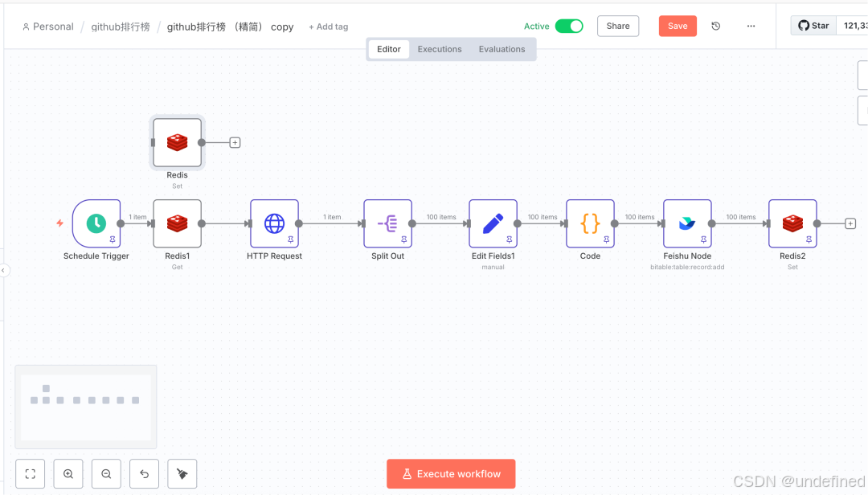The width and height of the screenshot is (868, 495).
Task: Switch to the Evaluations tab
Action: pyautogui.click(x=502, y=49)
